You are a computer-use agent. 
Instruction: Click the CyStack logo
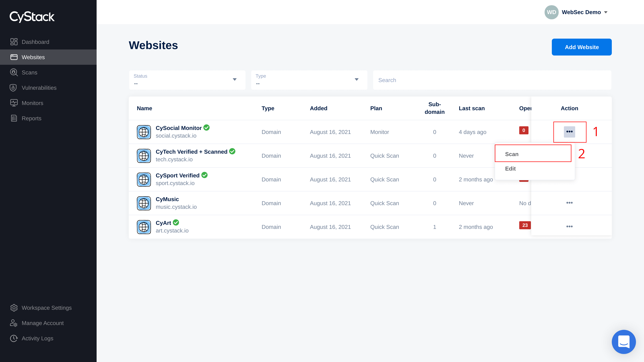pos(32,17)
